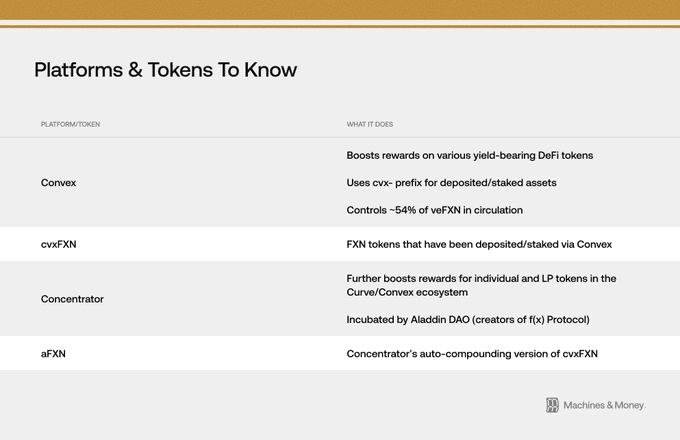Select the aFXN token name
Screen dimensions: 680x440
click(x=53, y=353)
